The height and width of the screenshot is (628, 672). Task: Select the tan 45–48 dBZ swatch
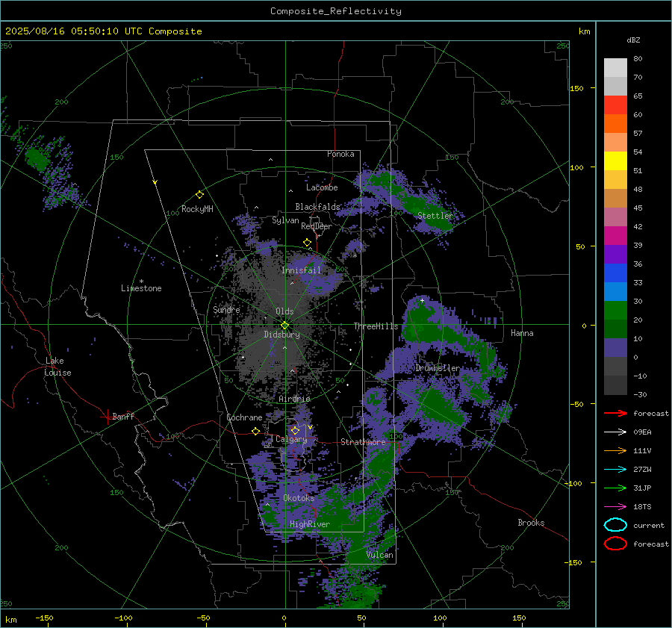pos(615,199)
